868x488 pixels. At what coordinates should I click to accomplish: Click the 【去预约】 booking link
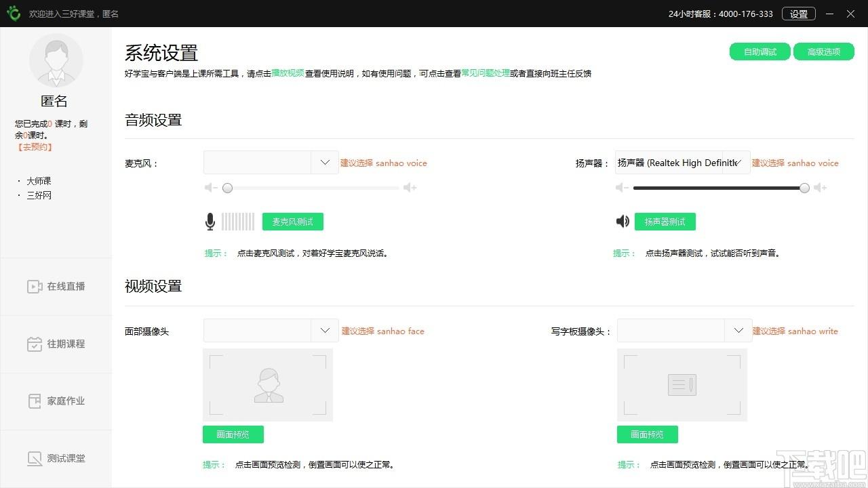(x=35, y=147)
